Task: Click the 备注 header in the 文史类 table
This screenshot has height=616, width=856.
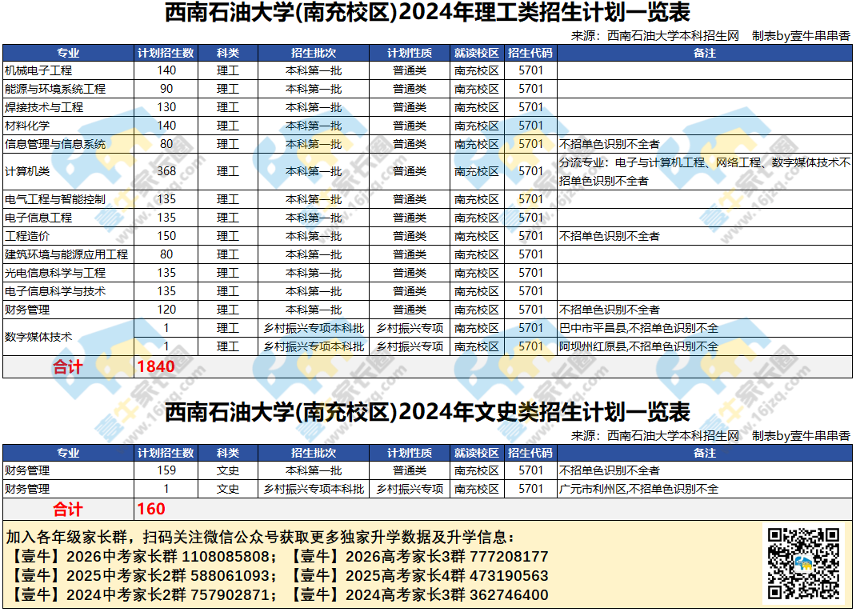Action: click(704, 453)
